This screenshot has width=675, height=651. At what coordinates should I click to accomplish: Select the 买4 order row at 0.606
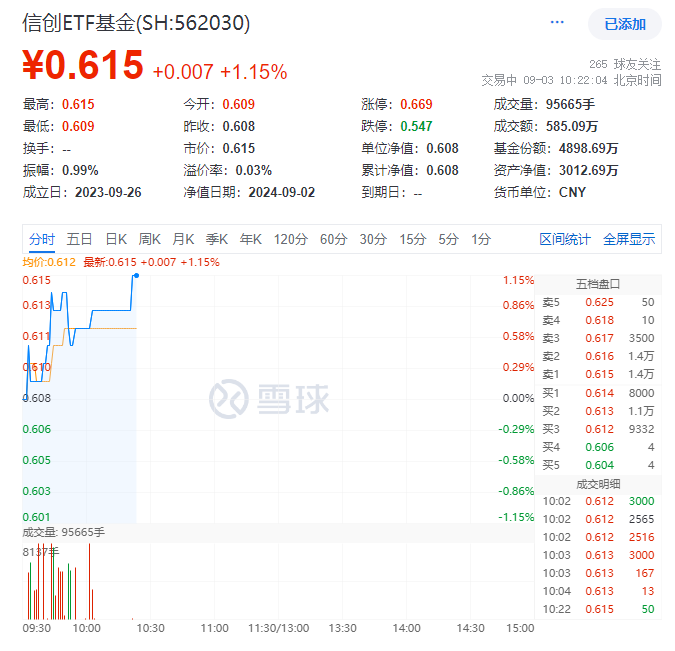[x=598, y=447]
